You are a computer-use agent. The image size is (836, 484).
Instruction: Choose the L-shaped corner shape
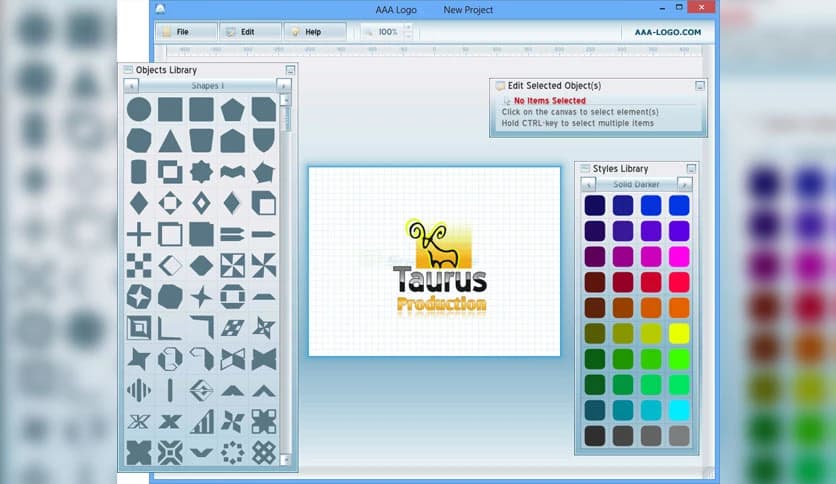170,328
